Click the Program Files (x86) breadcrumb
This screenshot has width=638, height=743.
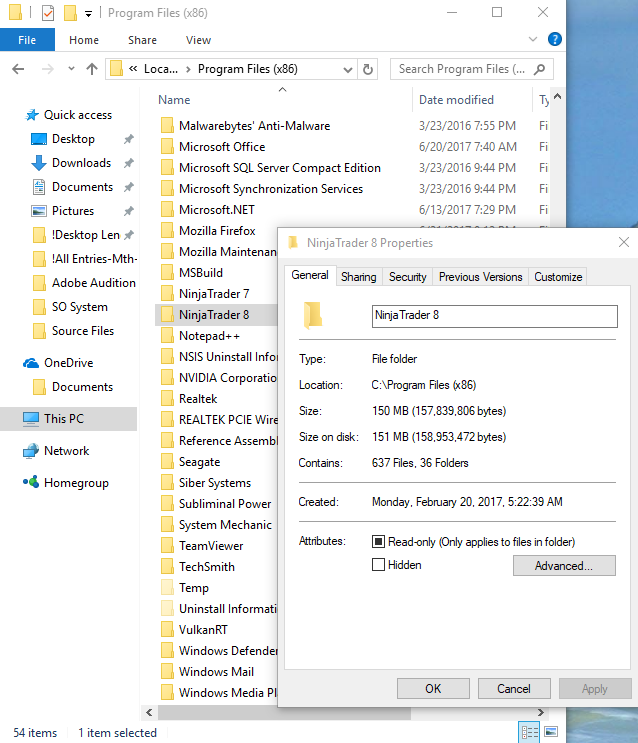(247, 69)
